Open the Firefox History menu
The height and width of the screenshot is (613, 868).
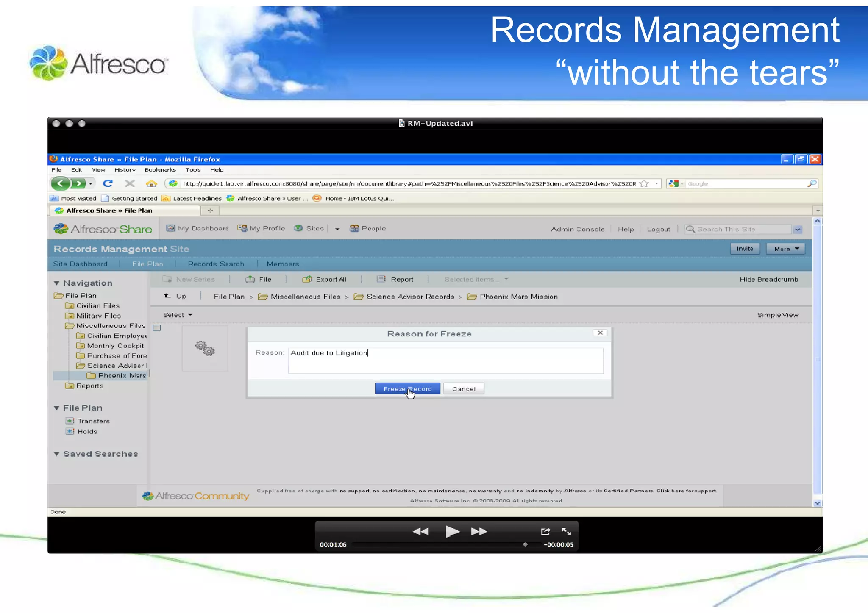[125, 170]
